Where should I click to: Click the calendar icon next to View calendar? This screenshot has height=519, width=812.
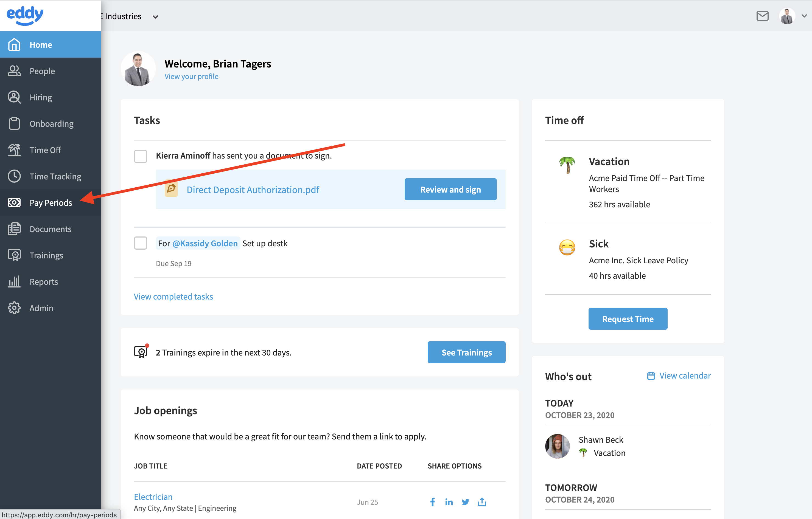(x=651, y=376)
